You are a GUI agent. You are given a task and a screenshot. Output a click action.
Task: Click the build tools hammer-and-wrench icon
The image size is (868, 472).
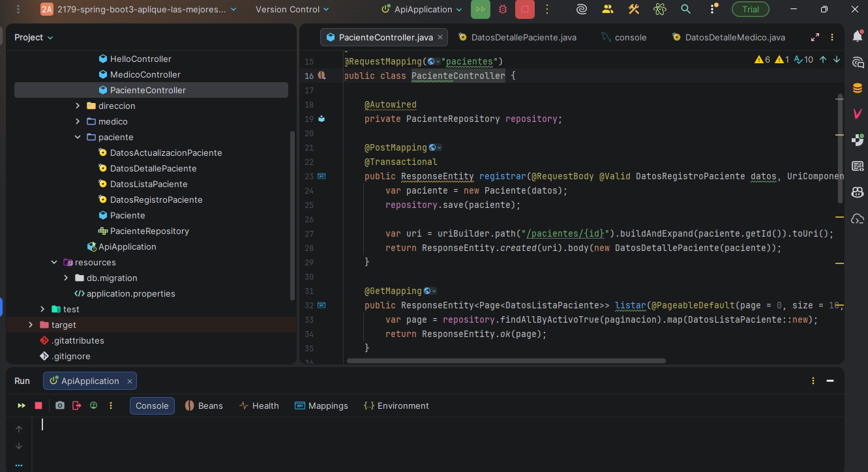[x=633, y=9]
